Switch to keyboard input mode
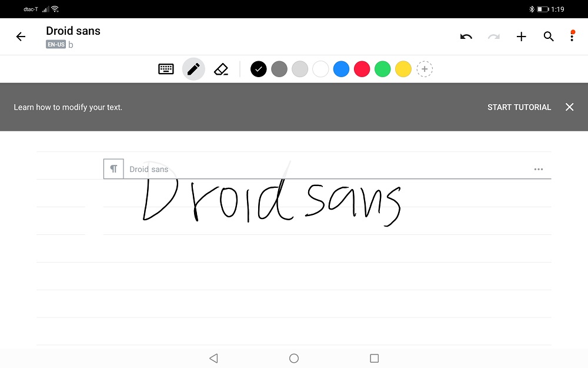 (x=166, y=69)
